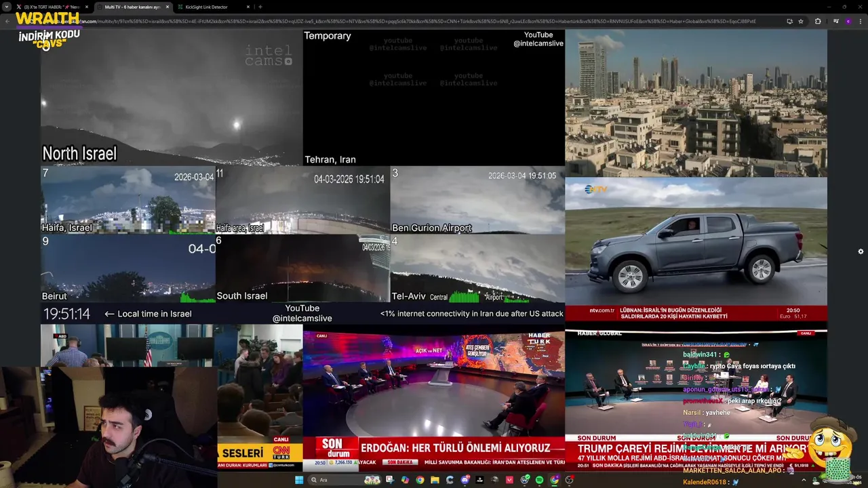
Task: Open the tab search dropdown arrow
Action: (7, 7)
